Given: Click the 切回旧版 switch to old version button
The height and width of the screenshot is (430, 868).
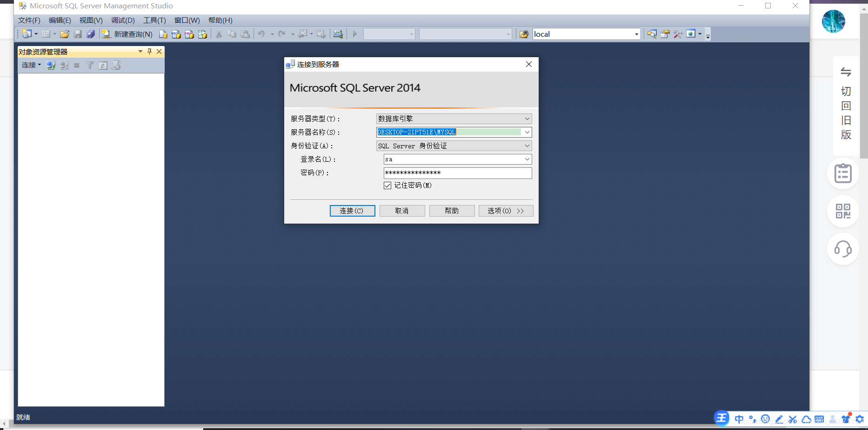Looking at the screenshot, I should coord(846,105).
